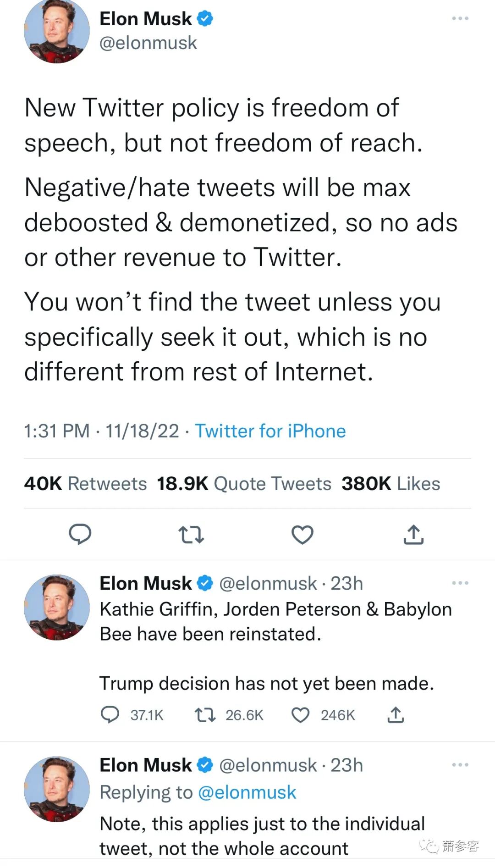
Task: View the 380K Likes list
Action: [x=390, y=484]
